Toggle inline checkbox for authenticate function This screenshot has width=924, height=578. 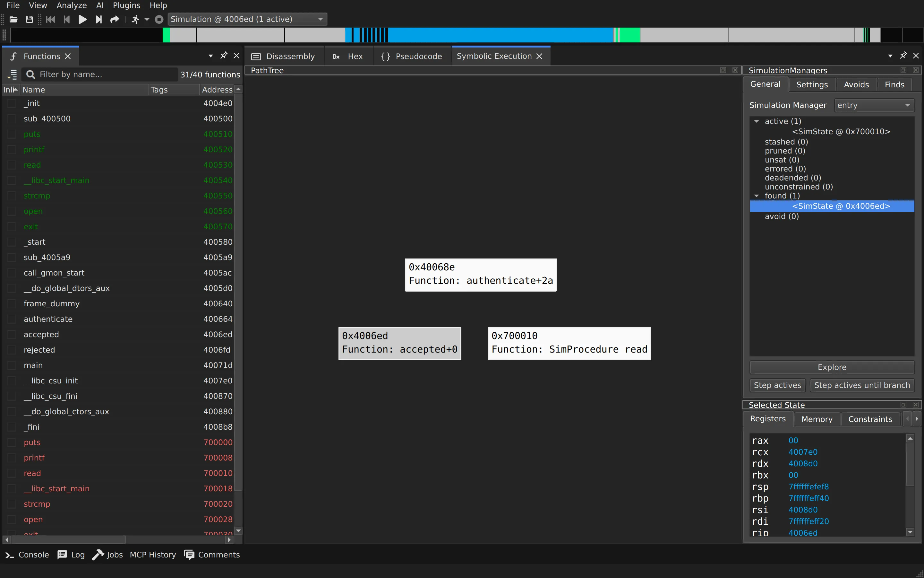click(x=12, y=319)
